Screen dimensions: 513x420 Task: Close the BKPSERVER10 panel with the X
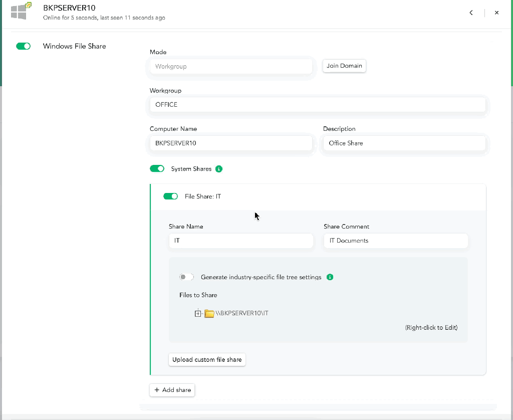click(x=496, y=13)
